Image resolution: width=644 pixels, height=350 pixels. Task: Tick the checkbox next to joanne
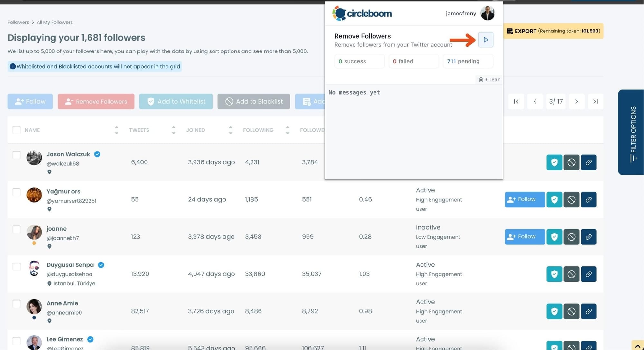pyautogui.click(x=16, y=229)
